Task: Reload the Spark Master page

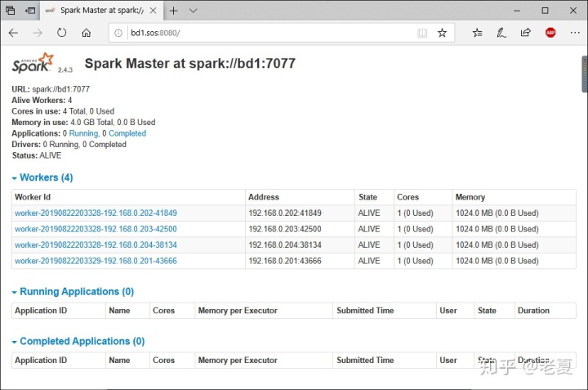Action: coord(61,33)
